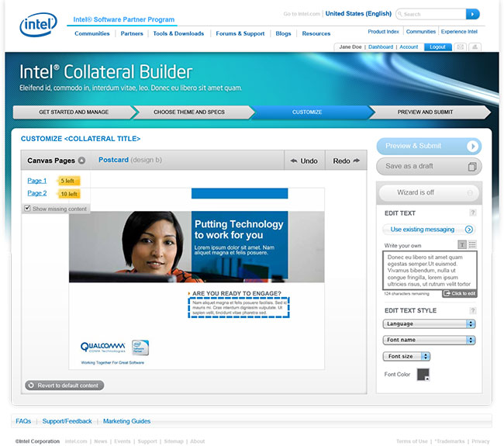
Task: Open the mail envelope icon
Action: coord(461,47)
